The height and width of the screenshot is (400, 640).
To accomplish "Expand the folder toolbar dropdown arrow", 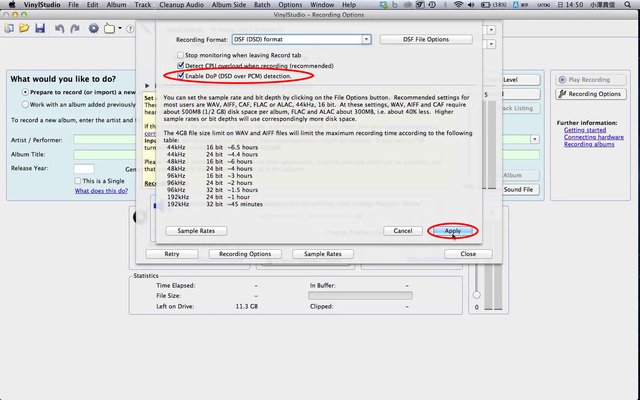I will 120,28.
